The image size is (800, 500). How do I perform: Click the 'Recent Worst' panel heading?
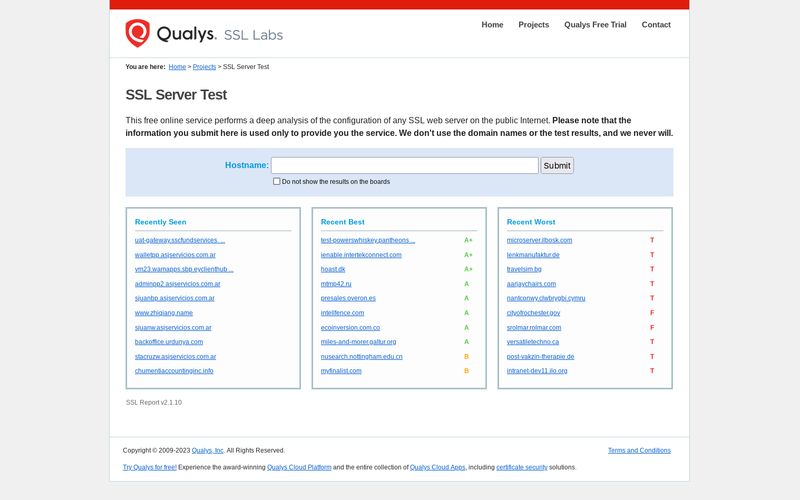click(x=531, y=222)
